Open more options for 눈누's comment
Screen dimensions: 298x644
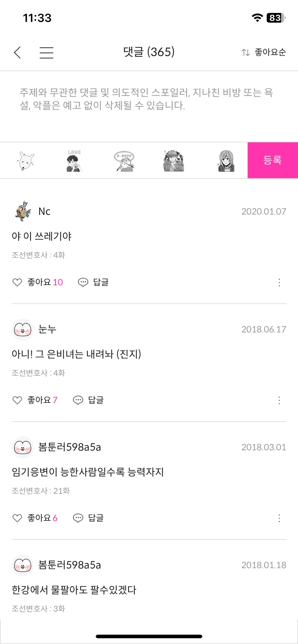click(279, 400)
